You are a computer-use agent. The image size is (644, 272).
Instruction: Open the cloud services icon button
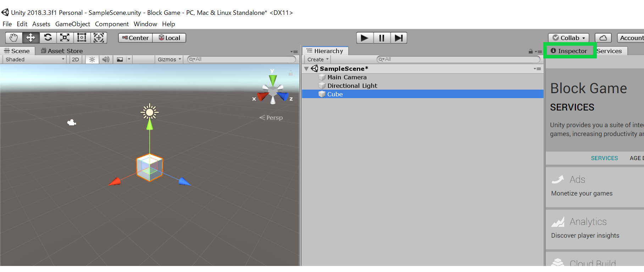pyautogui.click(x=603, y=38)
